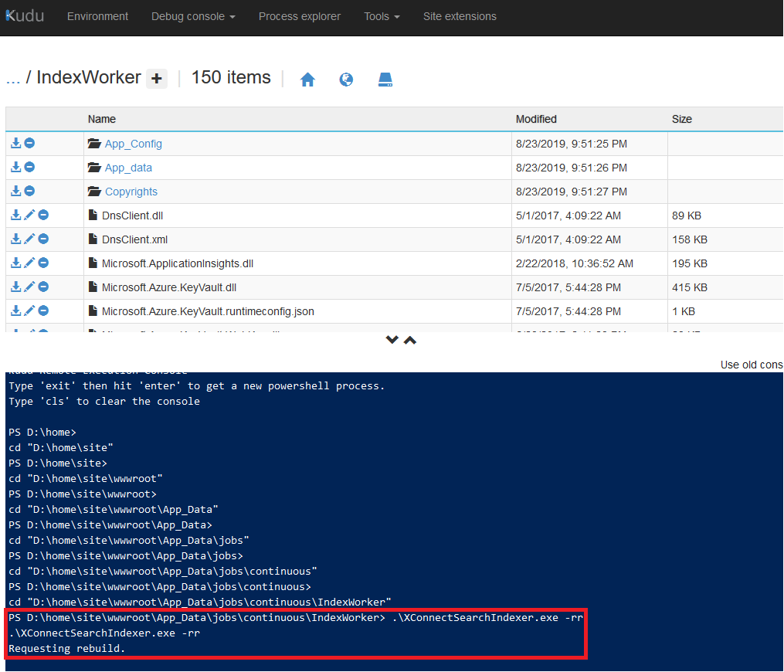This screenshot has height=672, width=784.
Task: Collapse file list with down chevron
Action: (x=392, y=340)
